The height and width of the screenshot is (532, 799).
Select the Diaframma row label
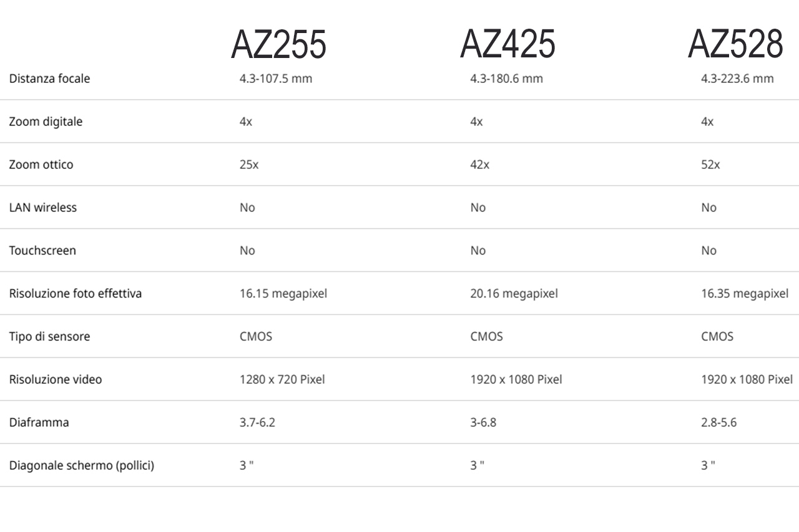[39, 422]
